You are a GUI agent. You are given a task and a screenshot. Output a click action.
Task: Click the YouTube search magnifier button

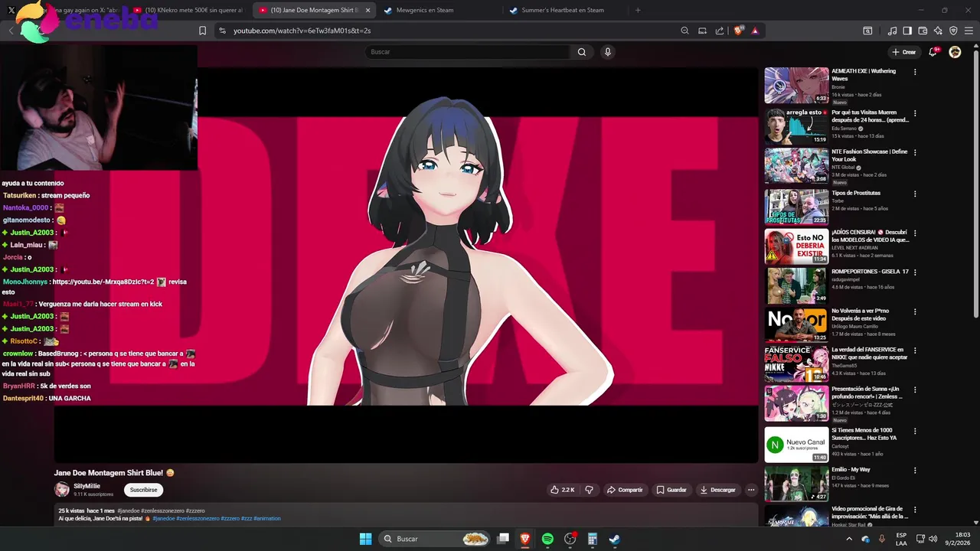[582, 52]
